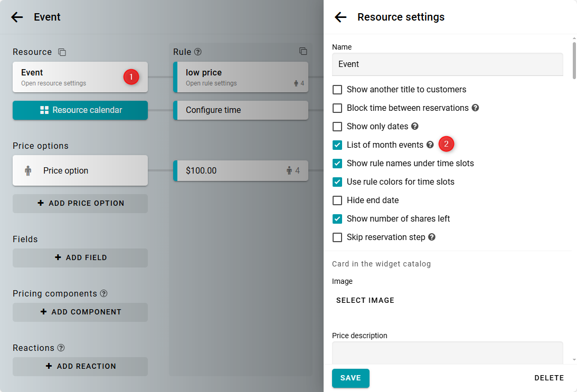Viewport: 577px width, 392px height.
Task: Open help icon for Skip reservation step
Action: pyautogui.click(x=431, y=237)
